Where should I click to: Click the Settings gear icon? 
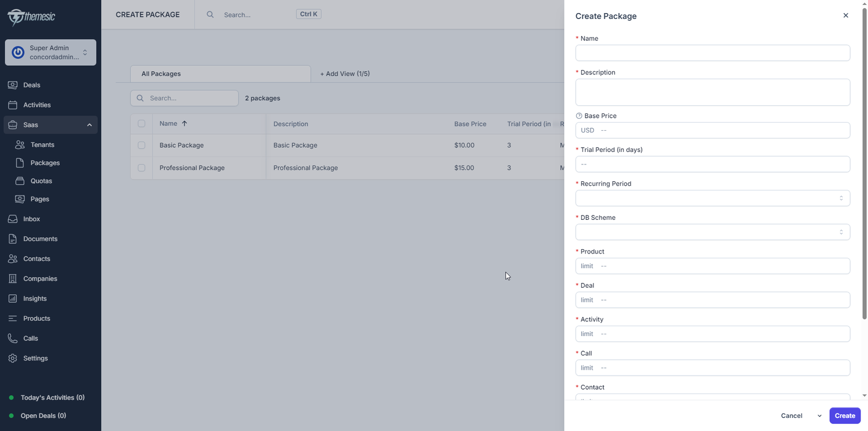click(12, 358)
